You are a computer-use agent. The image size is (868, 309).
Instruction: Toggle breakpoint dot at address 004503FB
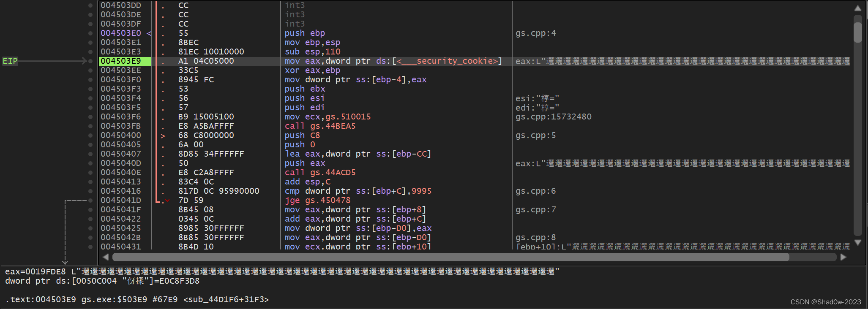90,126
